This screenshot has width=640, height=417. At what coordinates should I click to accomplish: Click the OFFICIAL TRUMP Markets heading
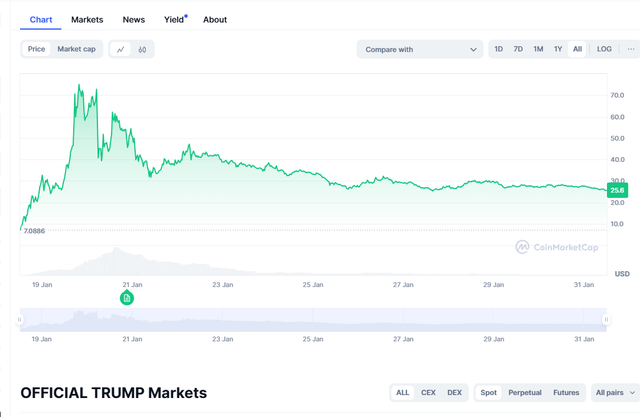coord(113,393)
